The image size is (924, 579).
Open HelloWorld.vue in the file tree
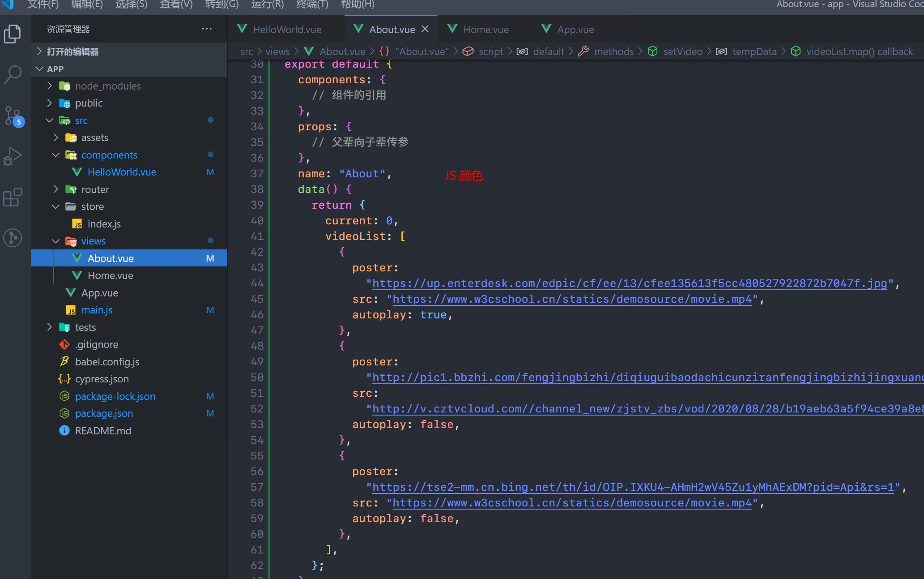tap(129, 172)
